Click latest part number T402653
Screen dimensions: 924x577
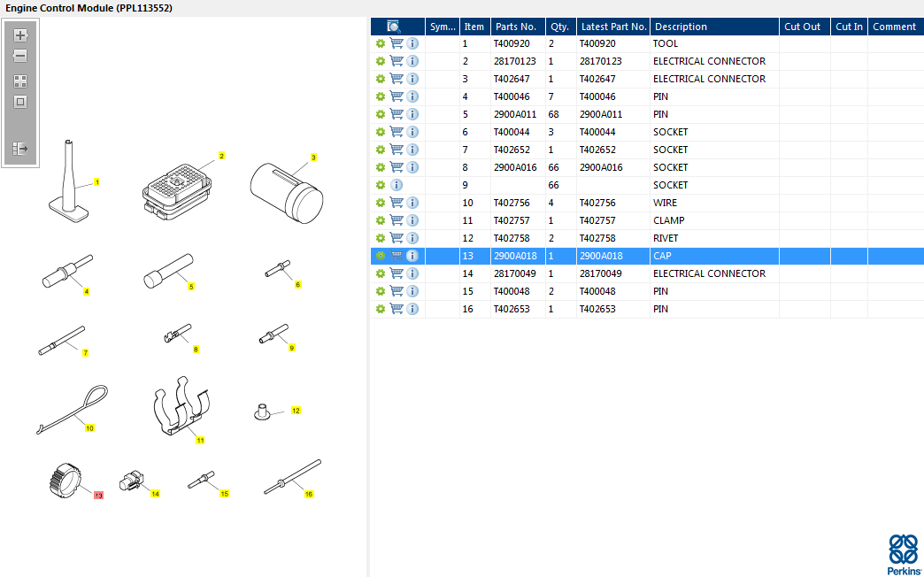597,309
